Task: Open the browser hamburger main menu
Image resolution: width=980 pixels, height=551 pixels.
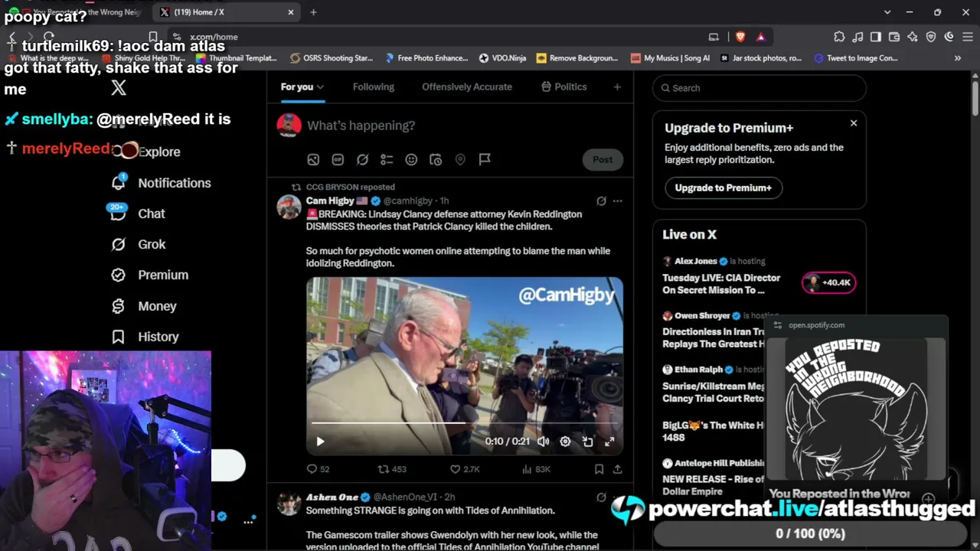Action: tap(968, 37)
